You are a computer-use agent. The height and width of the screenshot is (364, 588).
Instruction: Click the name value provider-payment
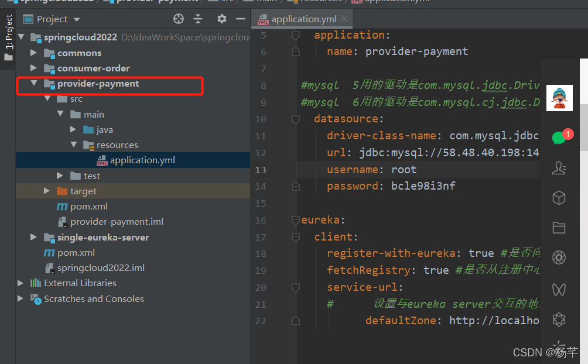coord(416,51)
